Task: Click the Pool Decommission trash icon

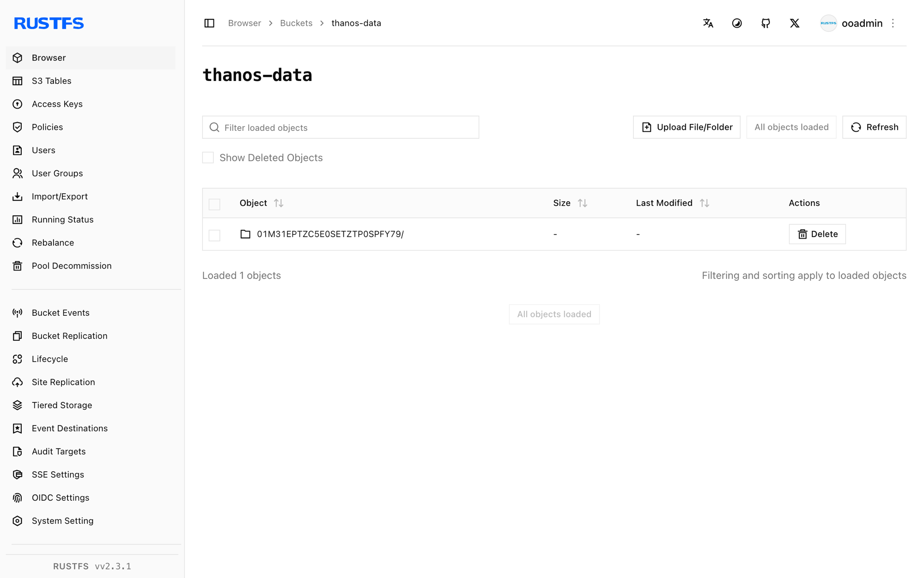Action: pos(18,266)
